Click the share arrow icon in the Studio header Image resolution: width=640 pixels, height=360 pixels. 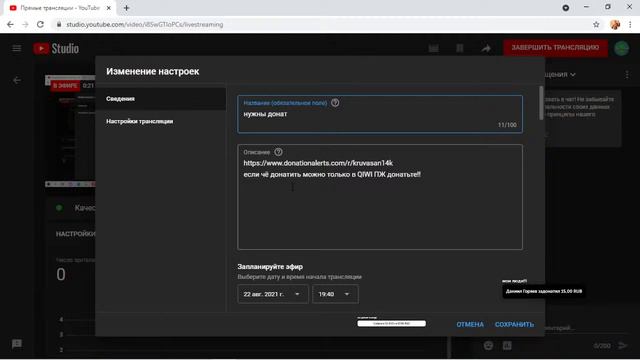[486, 49]
